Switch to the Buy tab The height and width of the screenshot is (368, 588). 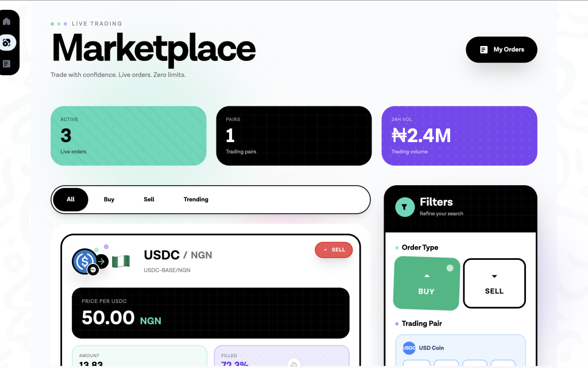[109, 199]
